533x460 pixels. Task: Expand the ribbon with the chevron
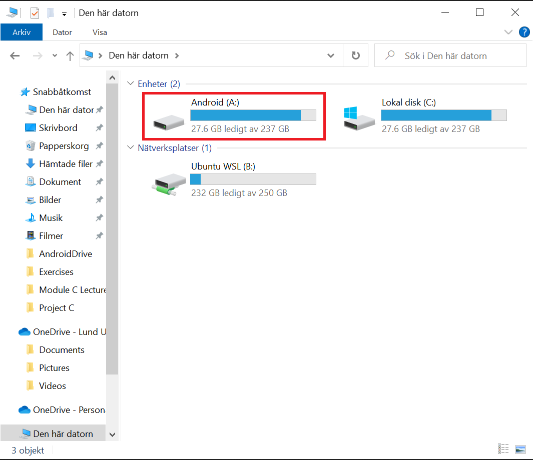pos(508,32)
